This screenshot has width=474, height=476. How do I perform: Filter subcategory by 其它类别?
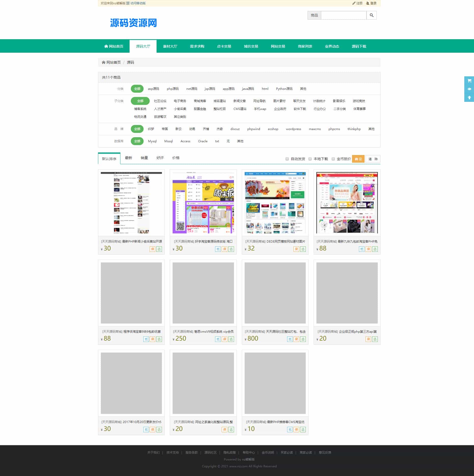tap(180, 117)
